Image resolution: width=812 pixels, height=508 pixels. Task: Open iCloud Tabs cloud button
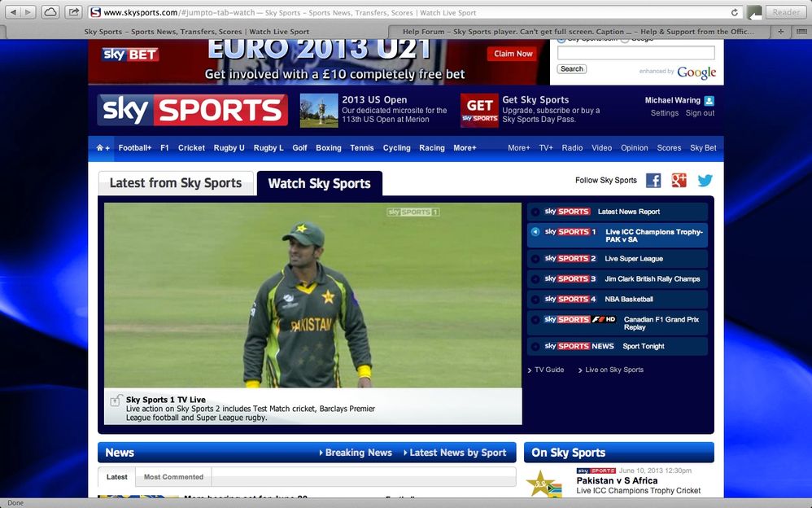pos(50,12)
